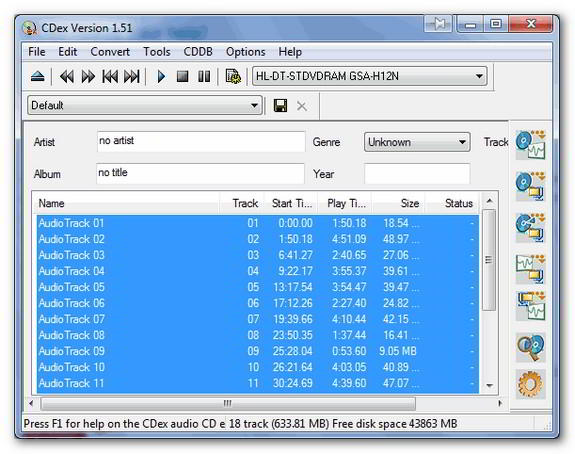This screenshot has width=575, height=454.
Task: Sort by the Size column header
Action: click(x=398, y=203)
